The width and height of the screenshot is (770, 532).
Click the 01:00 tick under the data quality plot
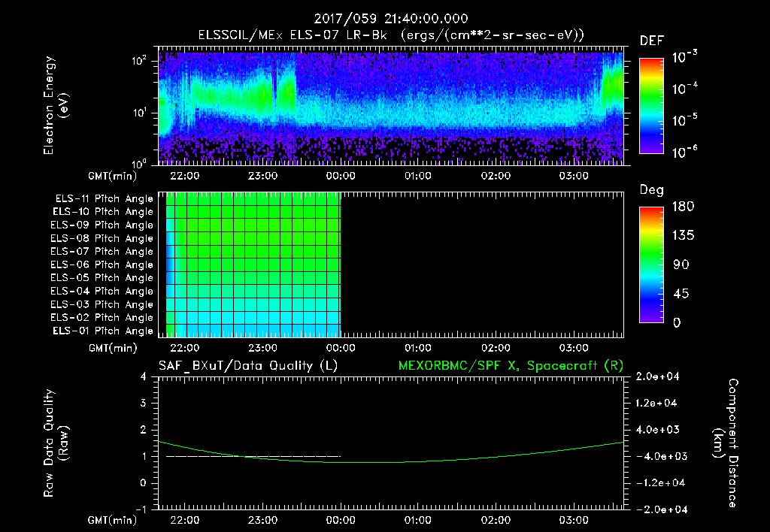coord(418,520)
